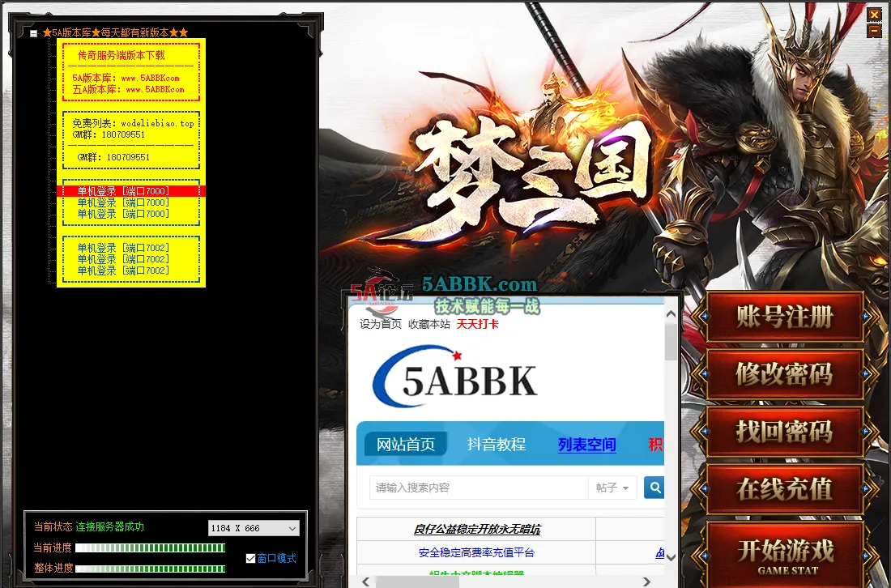Select the 5A版本库 root tree entry
The width and height of the screenshot is (891, 588).
[115, 33]
